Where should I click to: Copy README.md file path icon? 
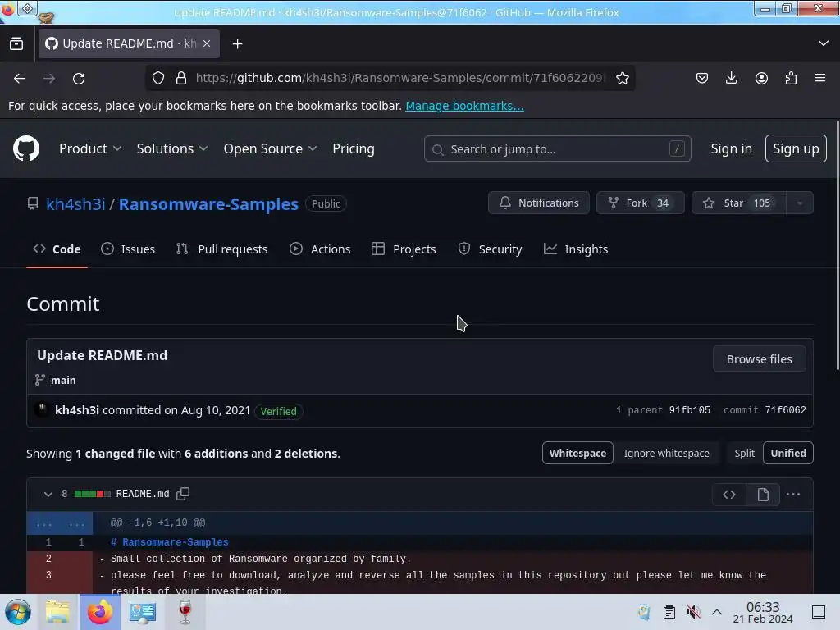183,493
